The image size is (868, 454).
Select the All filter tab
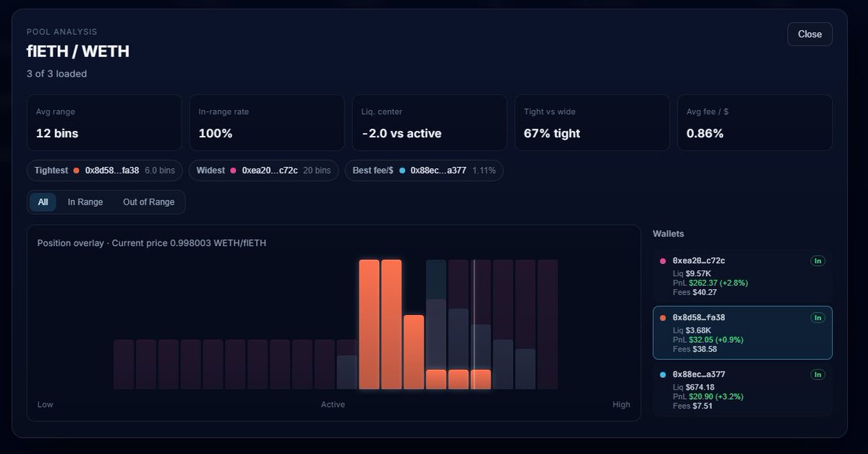[x=43, y=202]
